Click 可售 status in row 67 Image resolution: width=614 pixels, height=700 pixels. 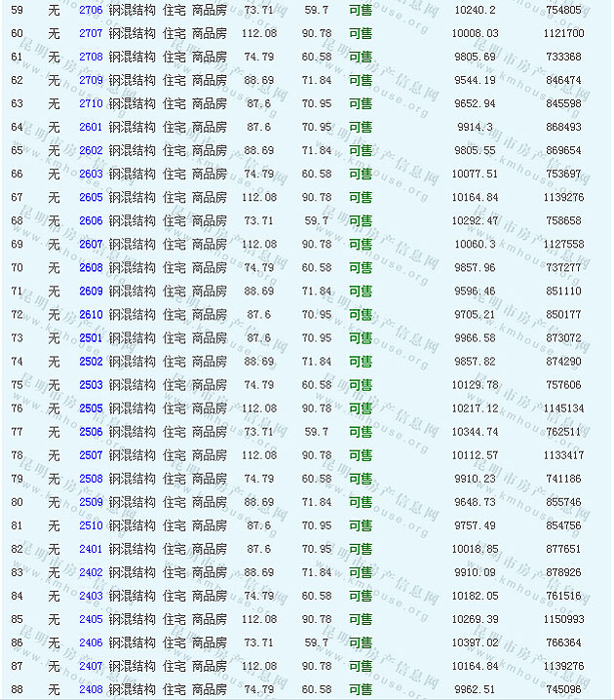point(360,197)
